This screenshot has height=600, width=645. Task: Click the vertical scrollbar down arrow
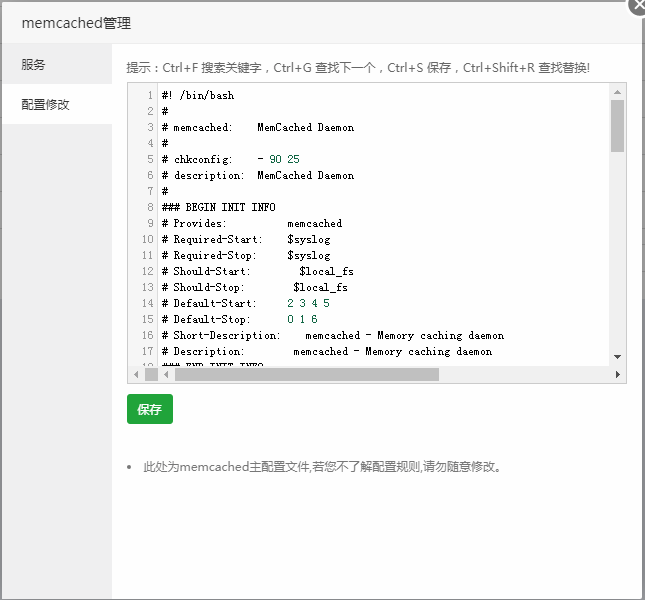[x=617, y=357]
